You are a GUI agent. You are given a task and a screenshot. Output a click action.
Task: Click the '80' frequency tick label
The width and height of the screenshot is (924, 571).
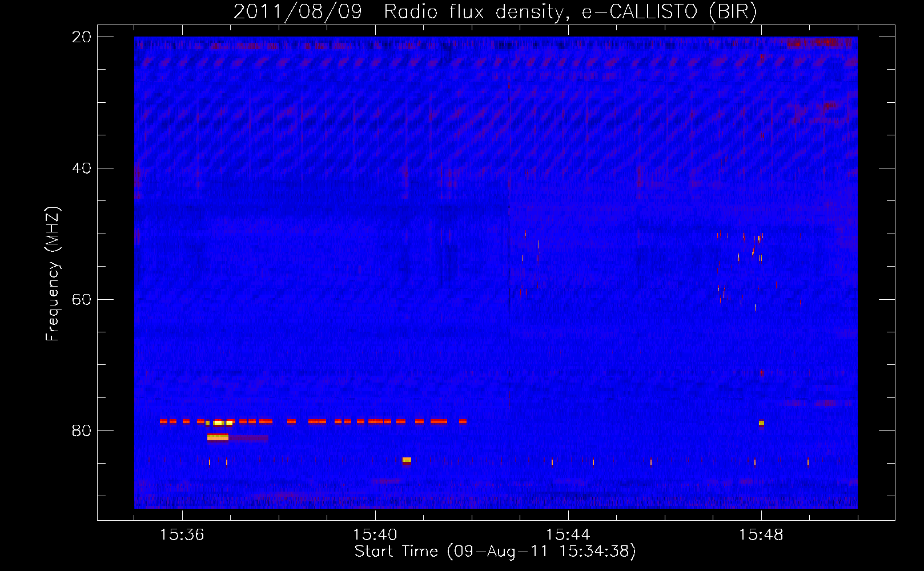82,431
